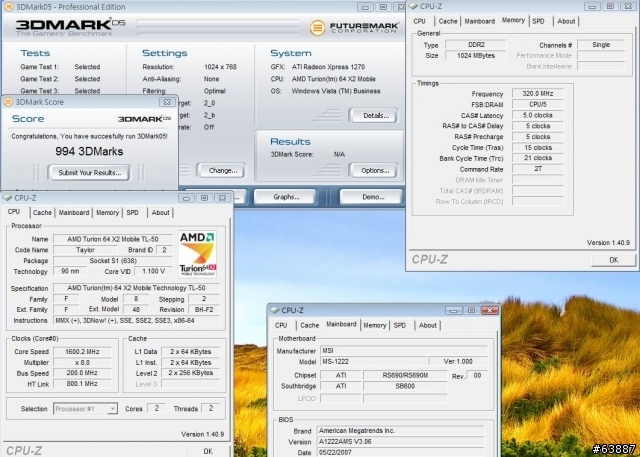Select SPD tab in CPU-Z memory window

tap(538, 21)
